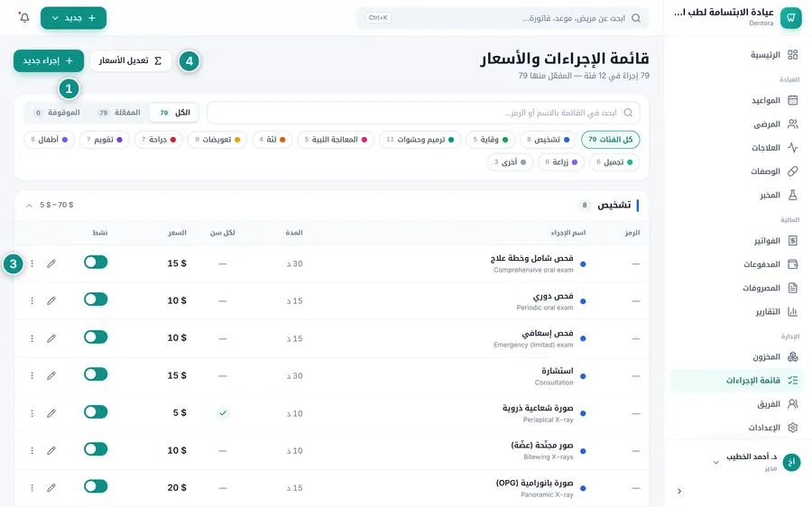Toggle active switch for فحص إسعافي

(96, 337)
